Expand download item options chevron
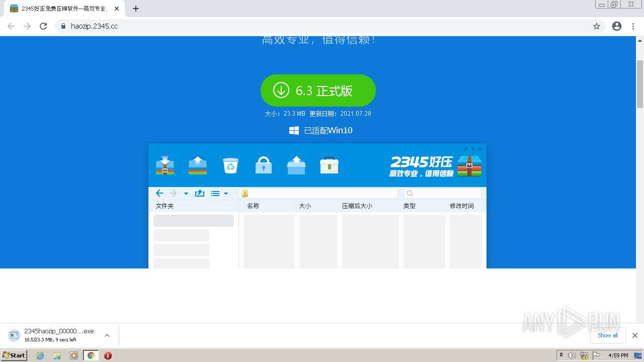The image size is (644, 362). 107,335
